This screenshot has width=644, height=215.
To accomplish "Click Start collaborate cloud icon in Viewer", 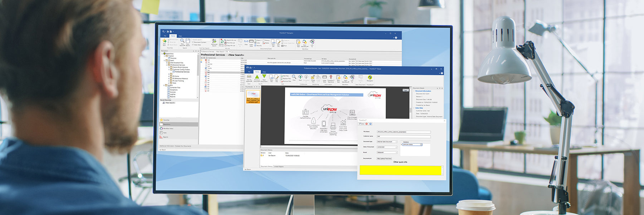I will pos(300,77).
